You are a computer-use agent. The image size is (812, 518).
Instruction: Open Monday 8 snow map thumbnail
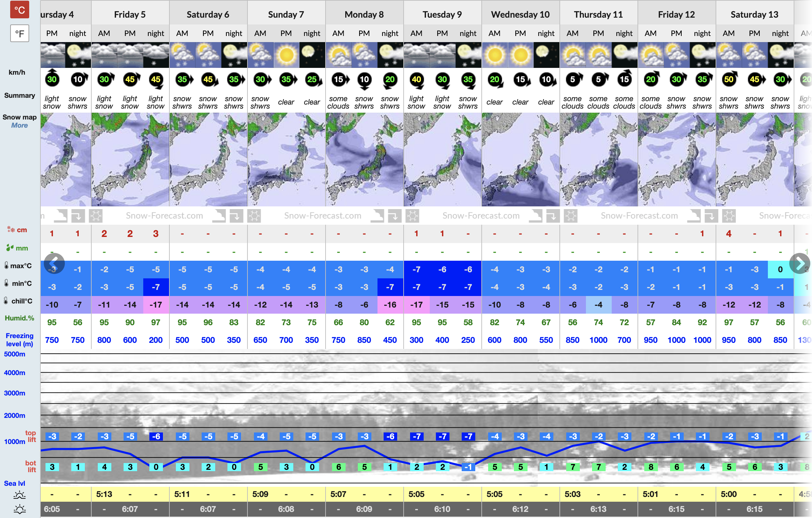pyautogui.click(x=364, y=160)
